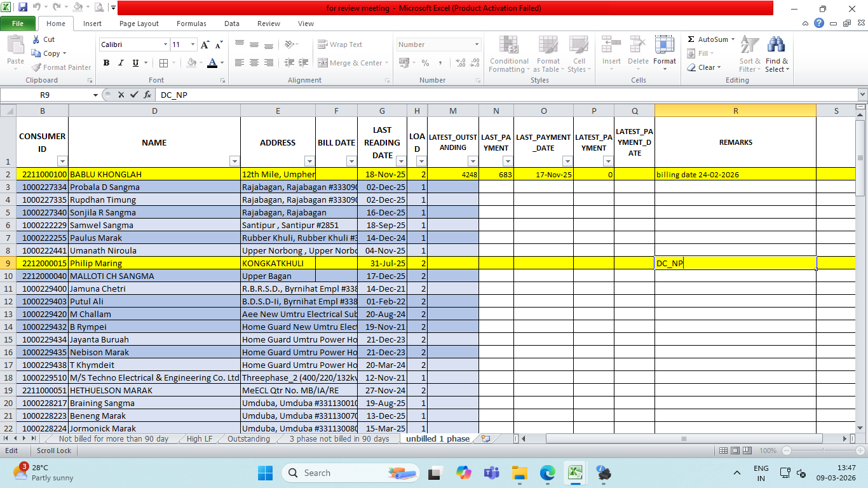This screenshot has height=488, width=868.
Task: Cancel the formula bar entry
Action: pos(121,95)
